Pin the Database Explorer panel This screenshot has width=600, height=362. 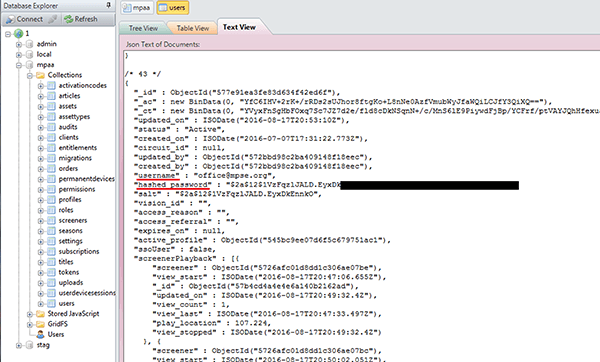109,5
